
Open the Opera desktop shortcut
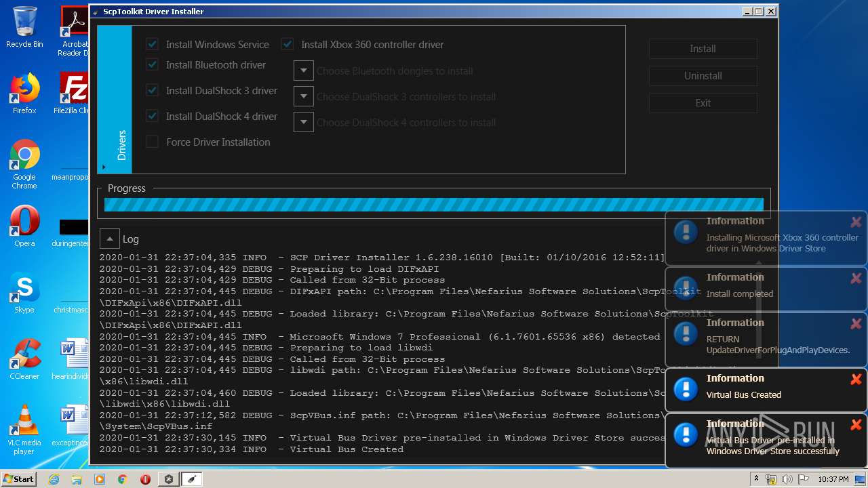(24, 226)
